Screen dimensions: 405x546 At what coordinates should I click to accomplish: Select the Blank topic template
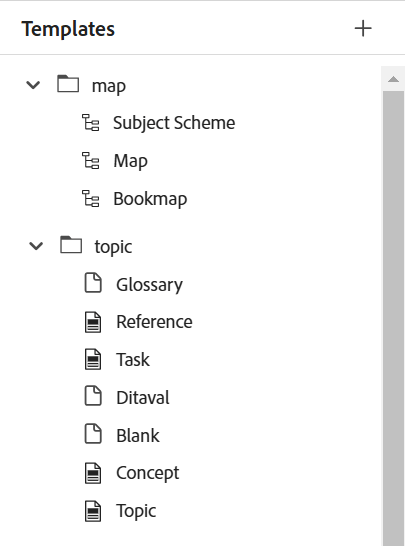(138, 436)
